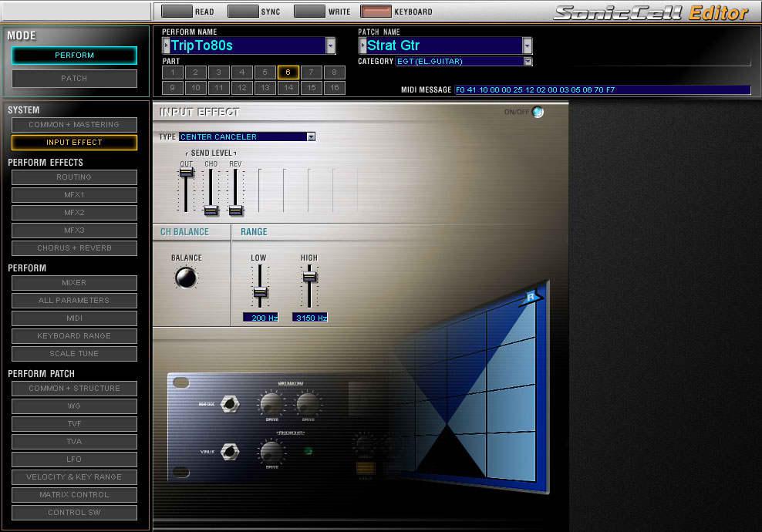Select part 13

pyautogui.click(x=265, y=88)
